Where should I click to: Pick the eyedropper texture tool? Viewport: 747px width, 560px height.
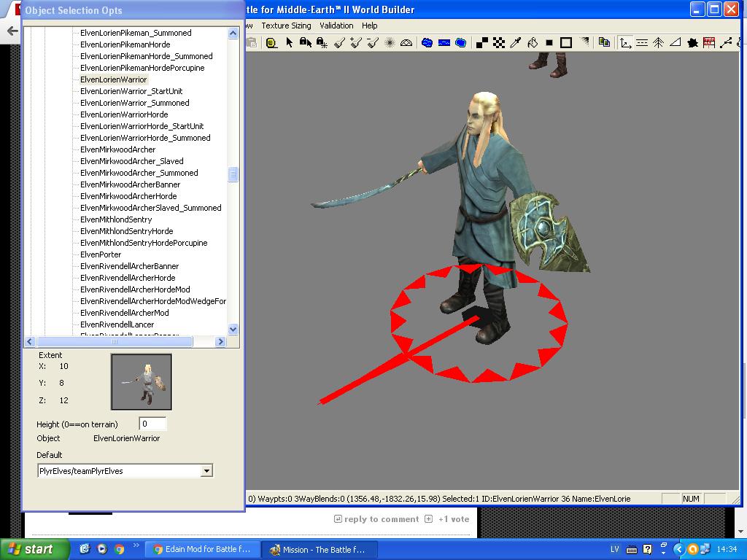click(516, 43)
